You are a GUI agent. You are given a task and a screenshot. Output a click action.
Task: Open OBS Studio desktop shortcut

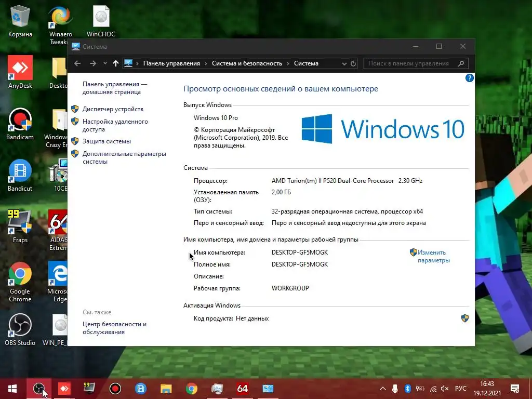click(x=20, y=330)
